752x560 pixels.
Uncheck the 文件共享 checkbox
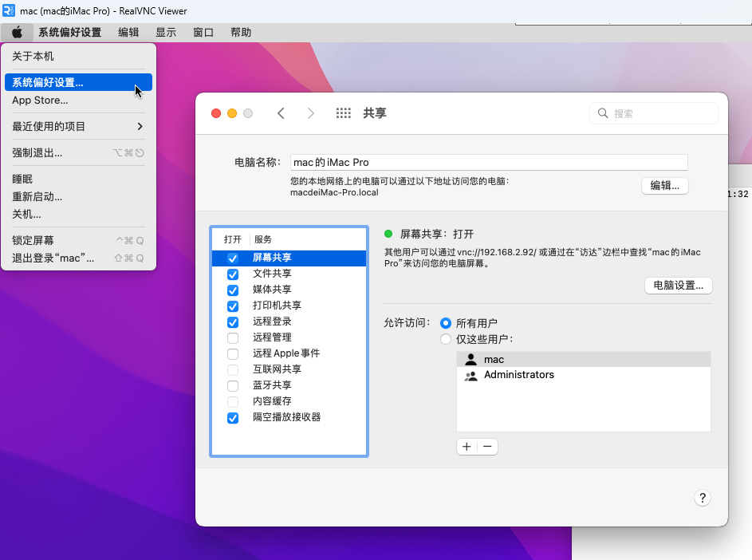pyautogui.click(x=233, y=274)
